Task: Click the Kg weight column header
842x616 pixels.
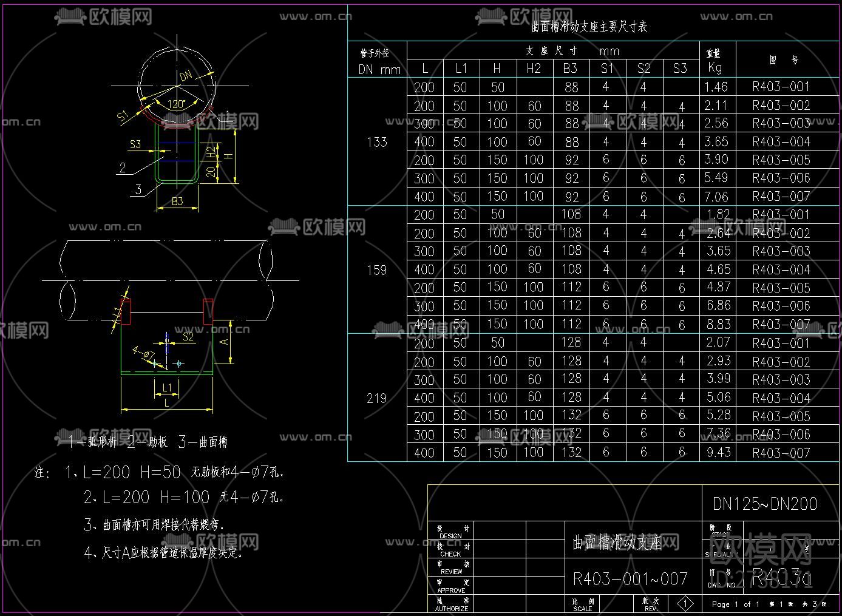Action: click(715, 67)
